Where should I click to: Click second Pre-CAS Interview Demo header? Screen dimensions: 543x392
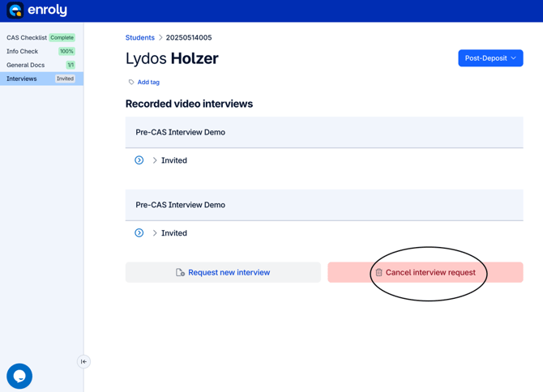pyautogui.click(x=324, y=205)
